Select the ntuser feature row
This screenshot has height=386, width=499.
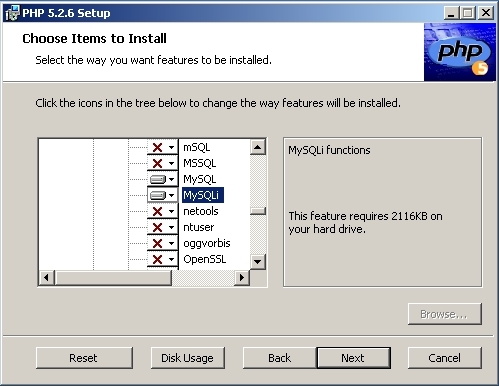coord(199,227)
